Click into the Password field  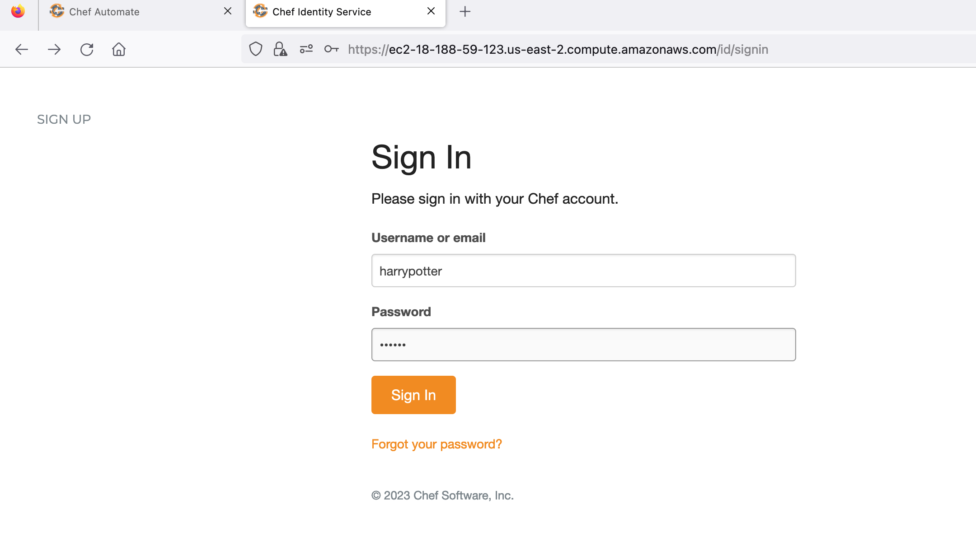click(x=583, y=345)
